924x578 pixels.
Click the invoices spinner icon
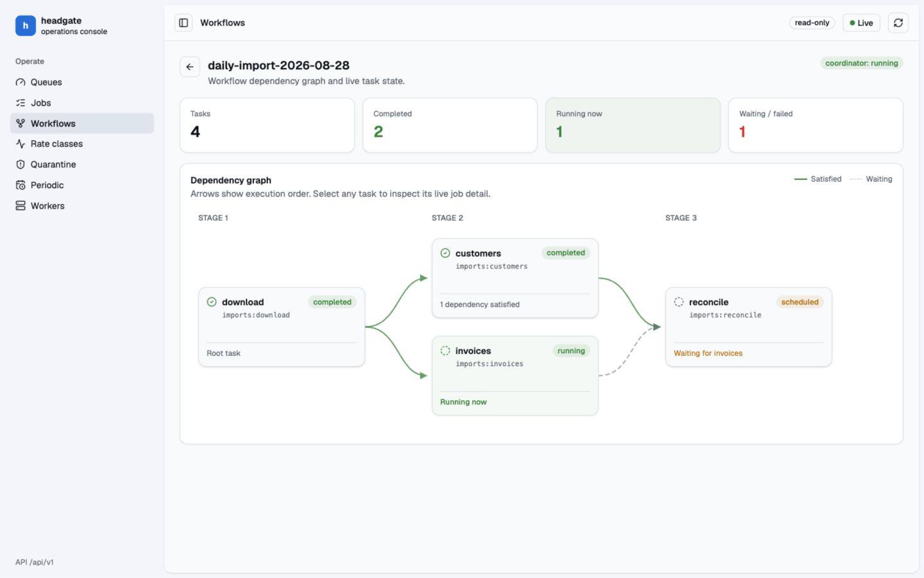click(445, 351)
